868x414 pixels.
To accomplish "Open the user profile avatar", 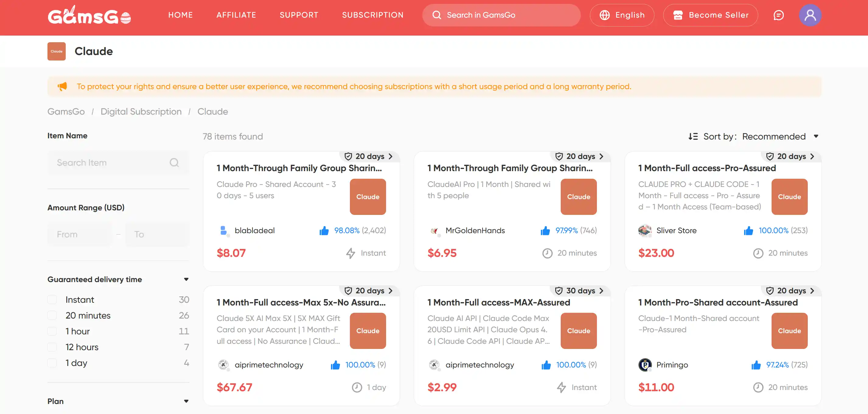I will pos(810,15).
